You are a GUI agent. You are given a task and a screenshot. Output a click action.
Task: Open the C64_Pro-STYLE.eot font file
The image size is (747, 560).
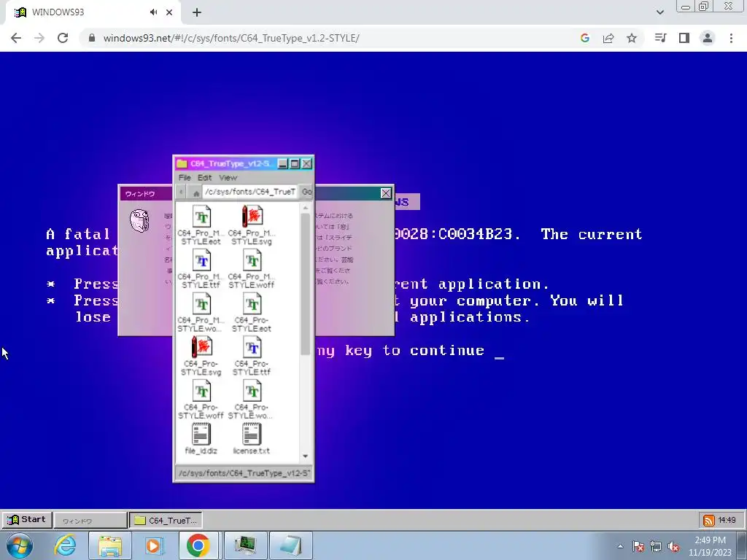[252, 312]
